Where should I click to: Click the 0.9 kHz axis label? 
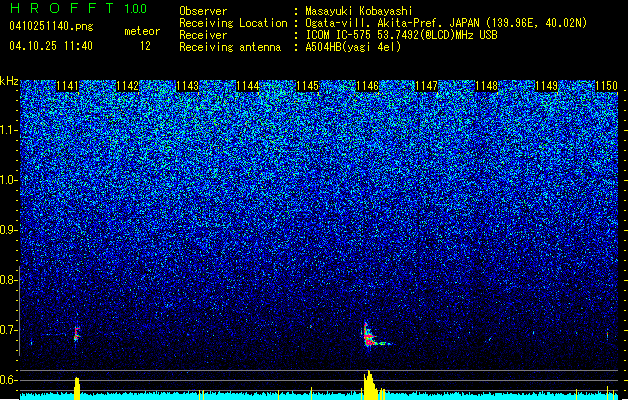pos(8,230)
